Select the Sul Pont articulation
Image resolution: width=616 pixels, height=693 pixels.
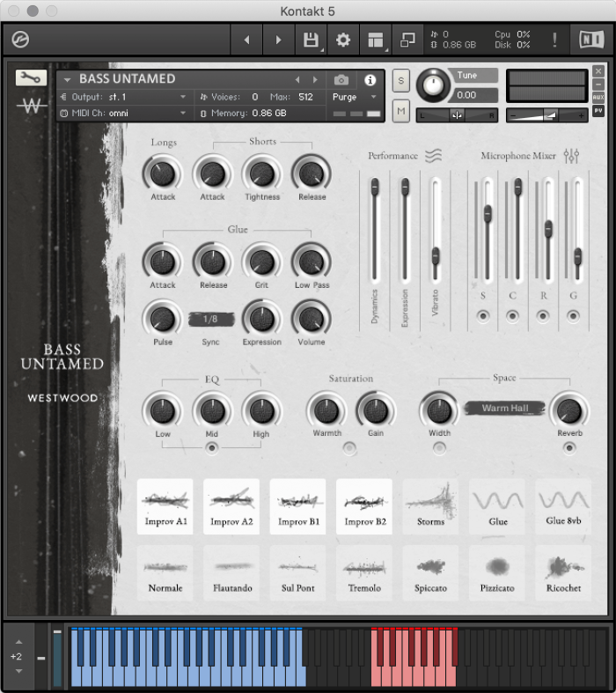point(298,572)
